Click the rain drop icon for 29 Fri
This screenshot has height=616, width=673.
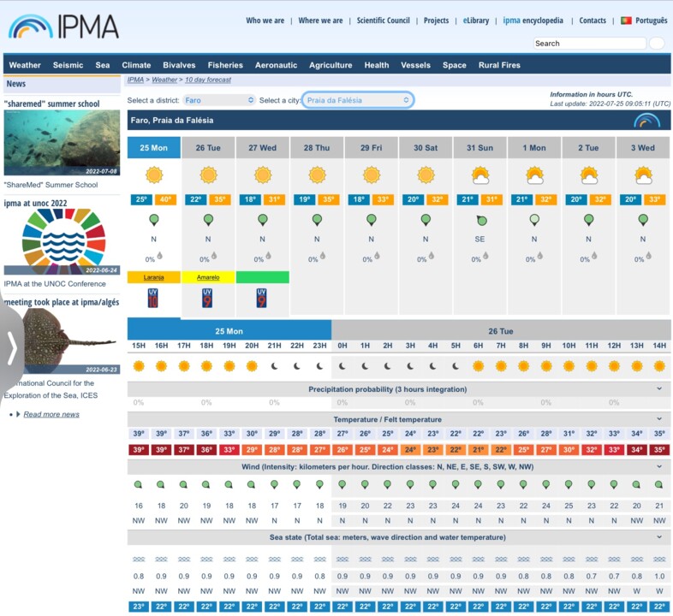coord(377,256)
